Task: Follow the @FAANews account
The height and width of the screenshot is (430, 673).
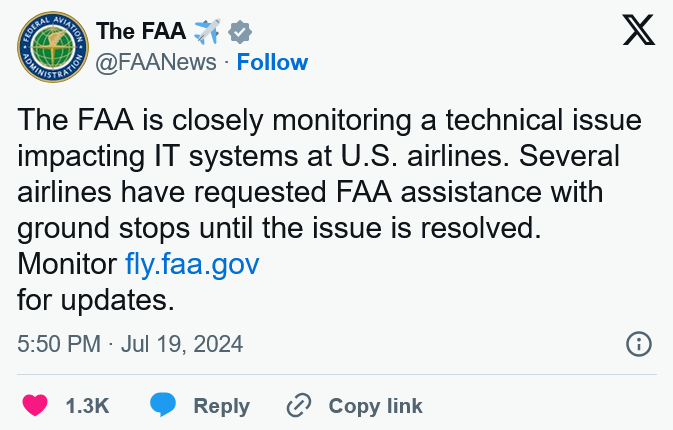Action: [x=273, y=63]
